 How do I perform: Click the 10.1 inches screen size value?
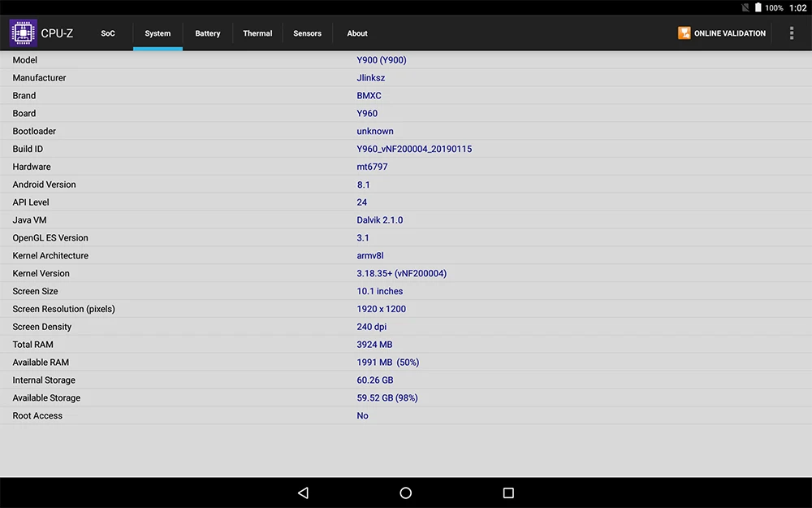[379, 291]
